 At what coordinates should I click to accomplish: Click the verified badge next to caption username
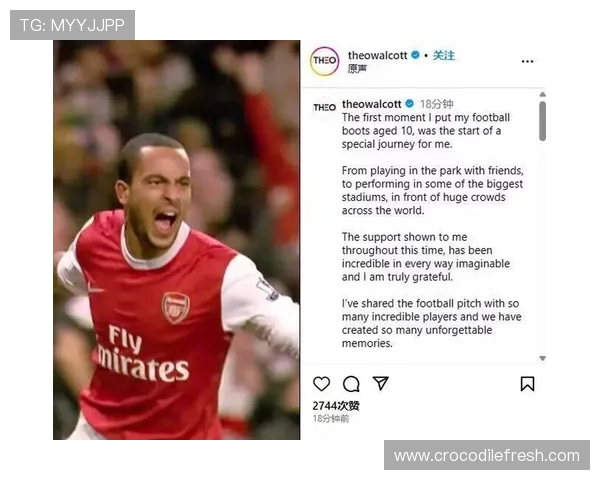click(x=409, y=104)
